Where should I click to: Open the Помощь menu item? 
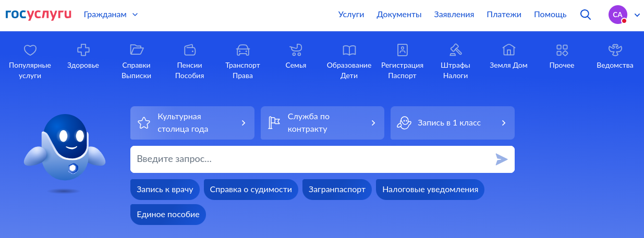coord(550,15)
